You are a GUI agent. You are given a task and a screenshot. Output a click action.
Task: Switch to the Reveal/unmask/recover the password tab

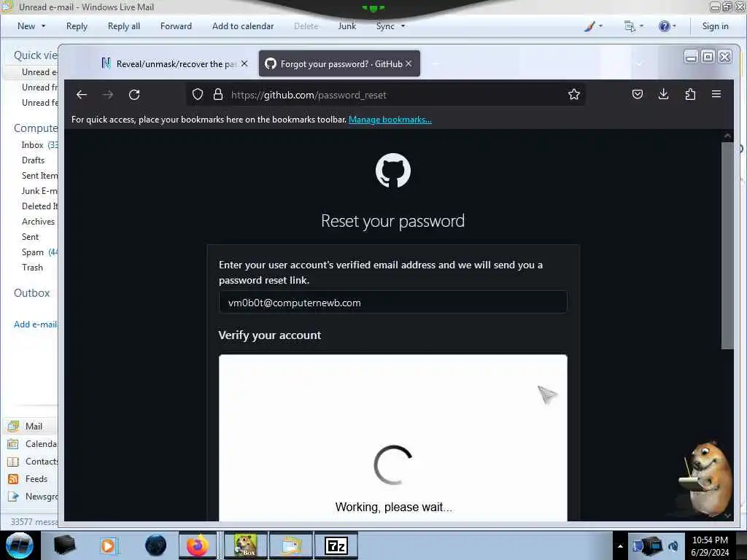(x=174, y=63)
